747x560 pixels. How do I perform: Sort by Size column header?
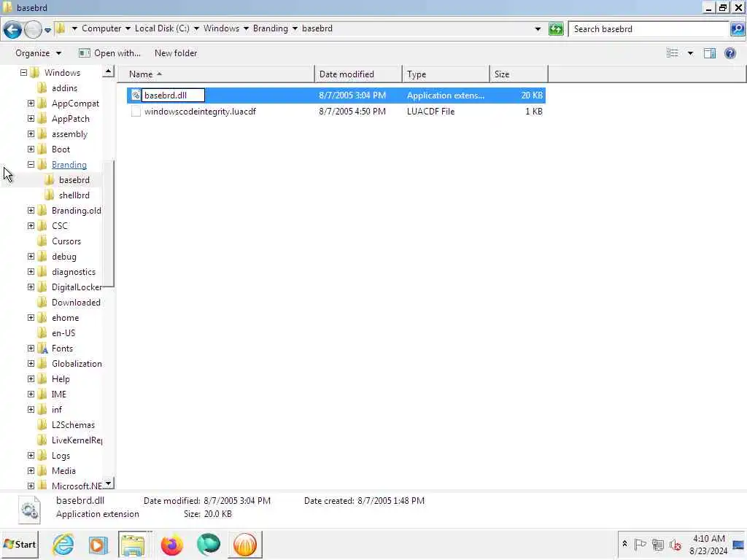coord(519,74)
